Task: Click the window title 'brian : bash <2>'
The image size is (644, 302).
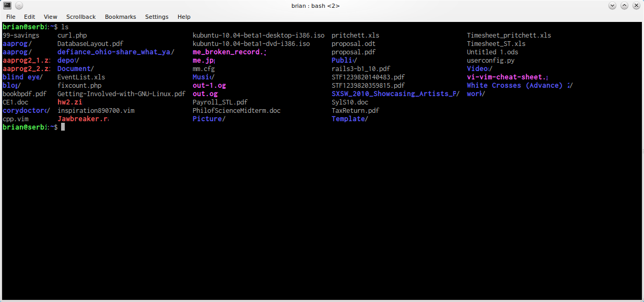Action: tap(315, 6)
